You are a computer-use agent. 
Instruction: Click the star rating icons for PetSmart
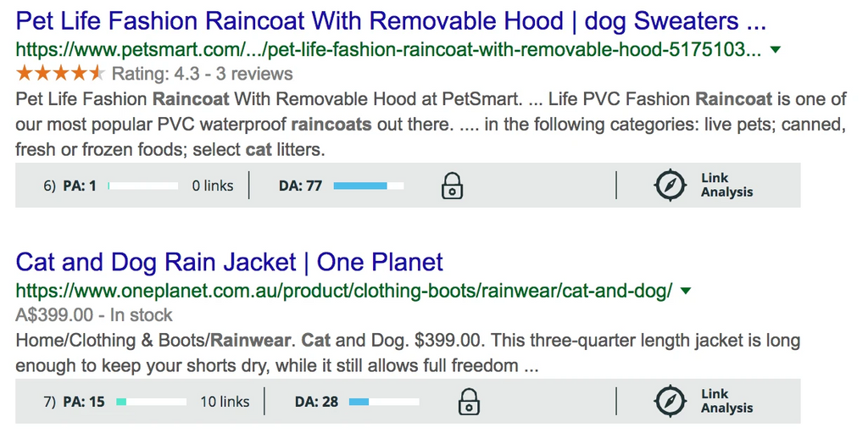[59, 73]
